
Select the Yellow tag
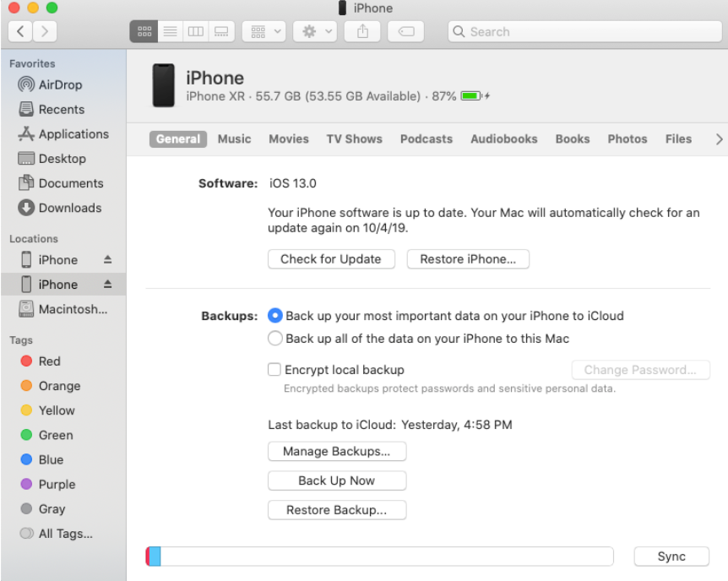63,410
